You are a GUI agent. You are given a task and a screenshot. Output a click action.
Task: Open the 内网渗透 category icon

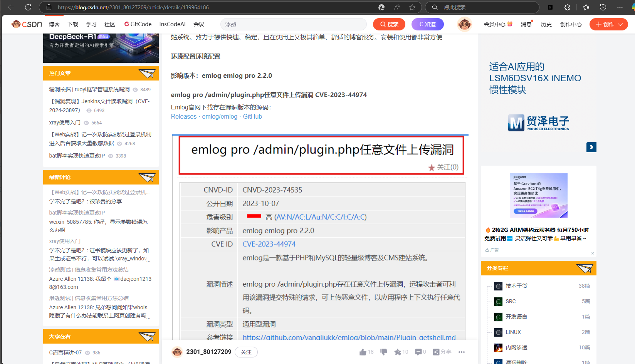coord(498,348)
